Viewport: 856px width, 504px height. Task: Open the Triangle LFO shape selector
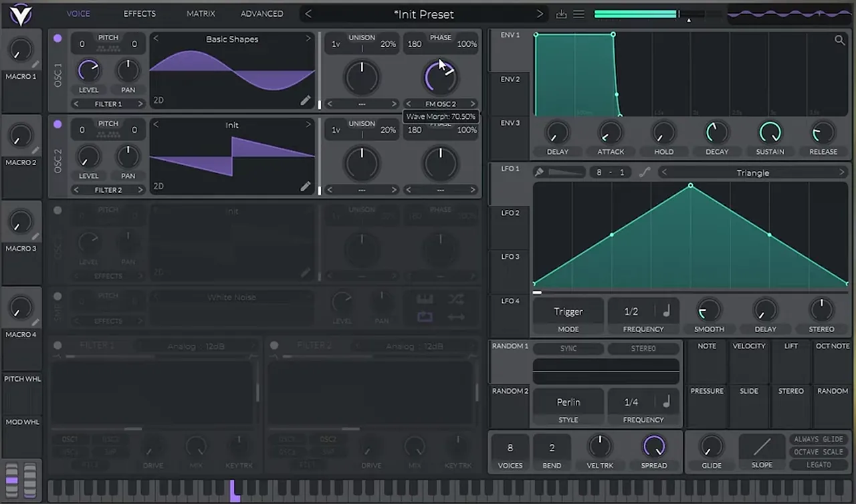tap(753, 172)
